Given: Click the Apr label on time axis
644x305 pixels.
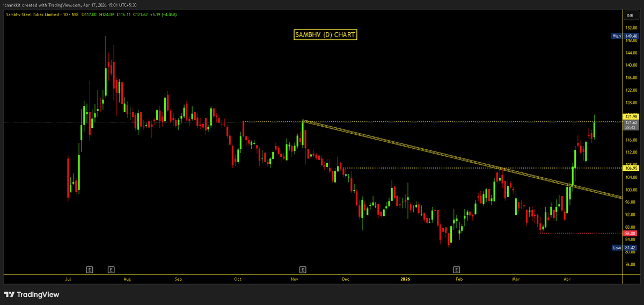Looking at the screenshot, I should 567,279.
